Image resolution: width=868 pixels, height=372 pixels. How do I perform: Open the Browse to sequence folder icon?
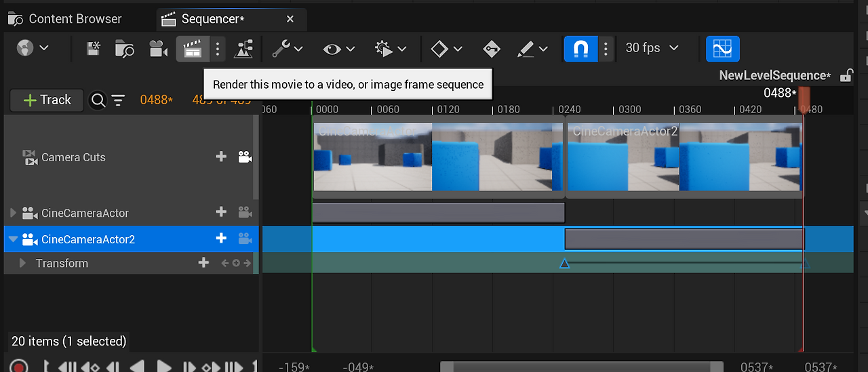click(x=124, y=49)
